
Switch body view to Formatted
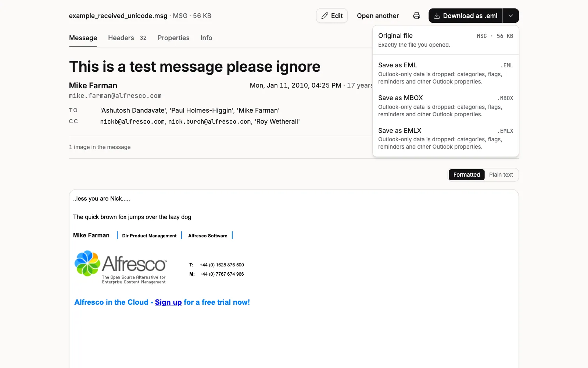click(x=466, y=175)
